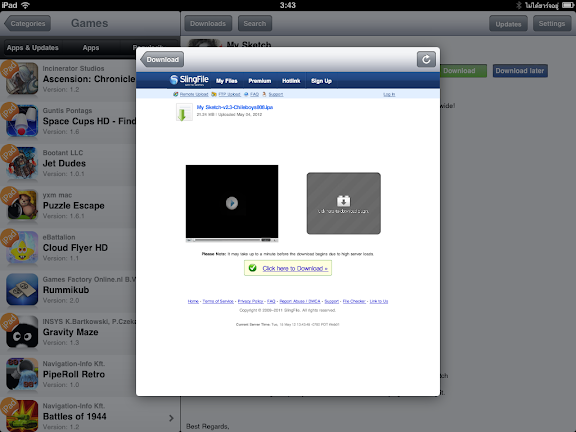The height and width of the screenshot is (432, 576).
Task: Select the Cloud Flyer HD title text
Action: click(x=75, y=248)
